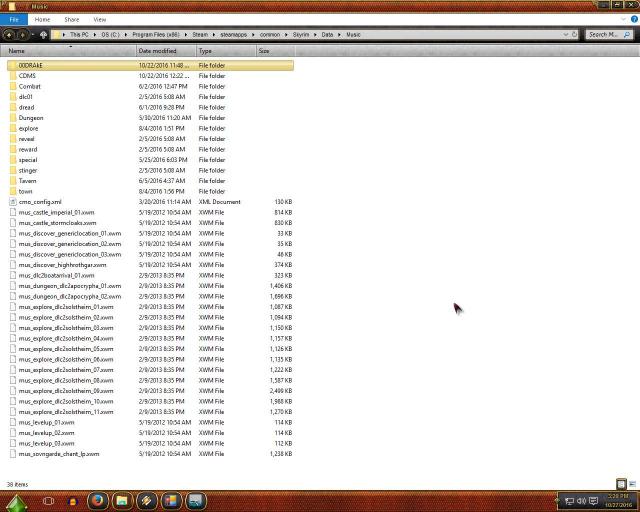Image resolution: width=640 pixels, height=512 pixels.
Task: Go back with the Back arrow button
Action: [9, 35]
